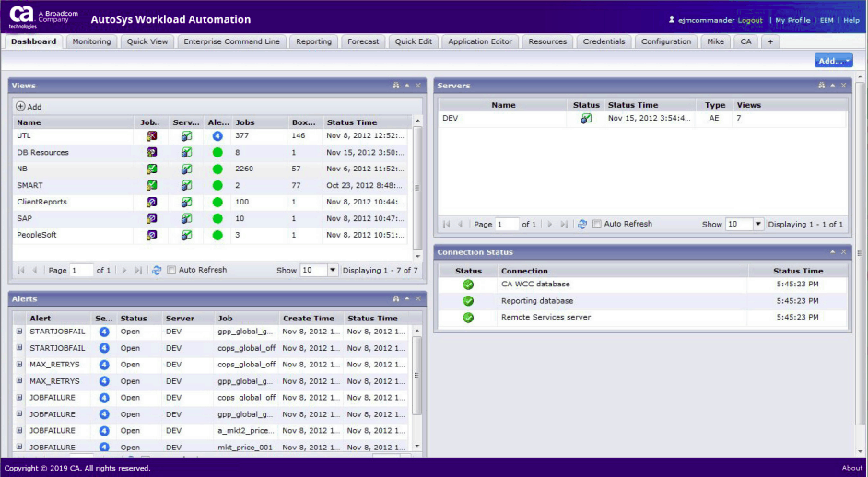The image size is (868, 477).
Task: Click the Alerts list vertical scrollbar
Action: coord(416,376)
